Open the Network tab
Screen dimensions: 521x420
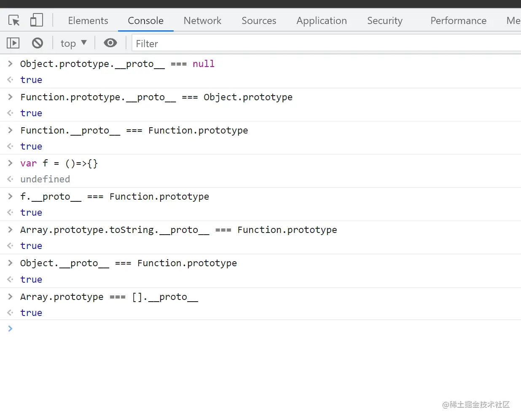202,21
